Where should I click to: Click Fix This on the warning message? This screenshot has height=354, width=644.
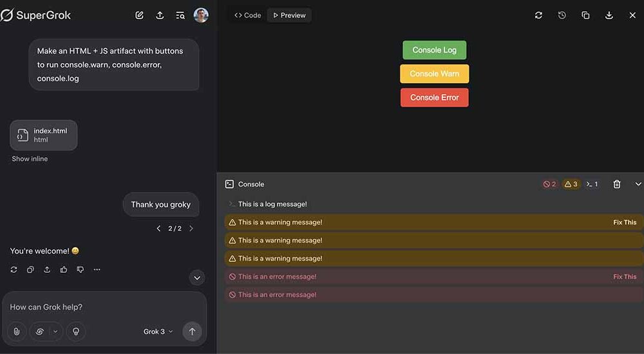pyautogui.click(x=625, y=222)
